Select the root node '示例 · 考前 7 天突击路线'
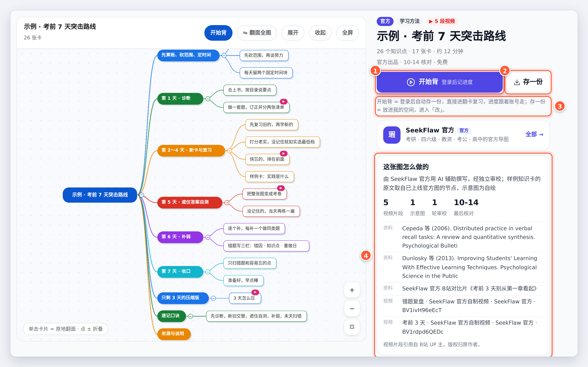Screen dimensions: 588x367 click(x=100, y=195)
